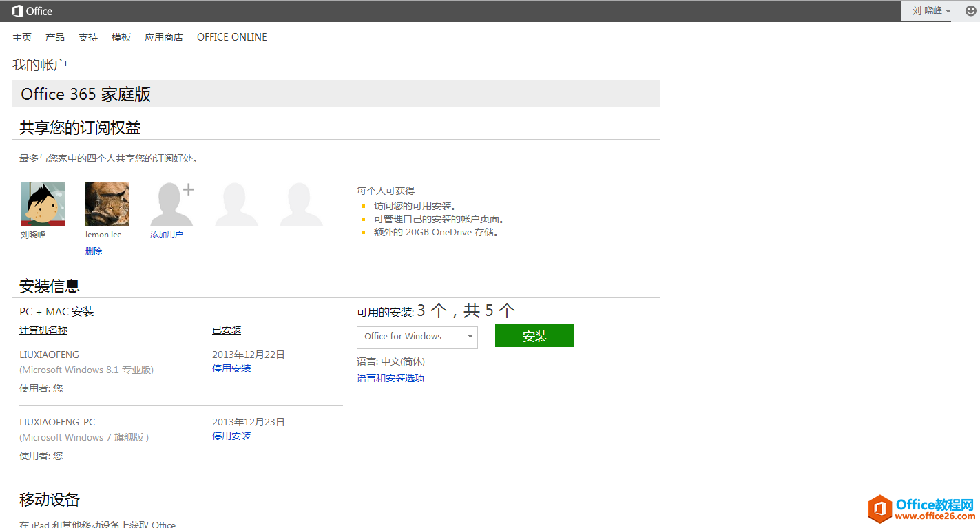
Task: Open 语言和安装选项 link
Action: click(390, 378)
